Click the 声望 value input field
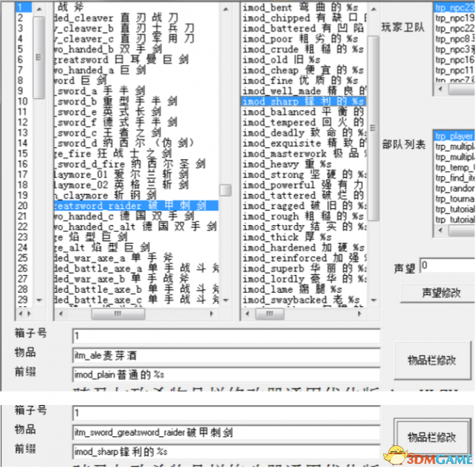The width and height of the screenshot is (476, 469). (448, 266)
